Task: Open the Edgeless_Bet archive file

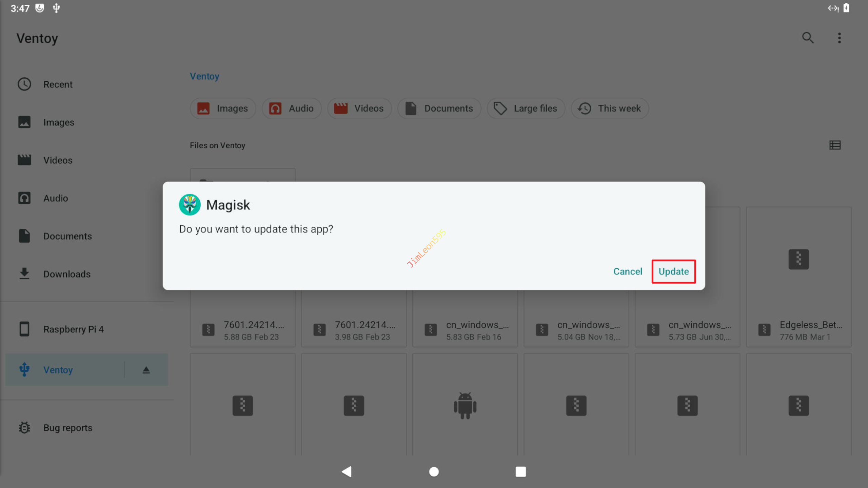Action: pos(798,277)
